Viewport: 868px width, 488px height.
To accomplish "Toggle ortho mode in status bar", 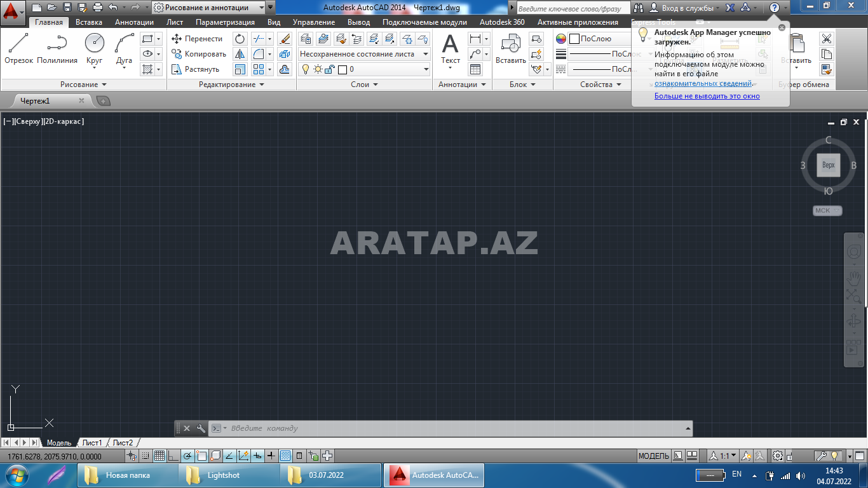I will click(x=173, y=456).
